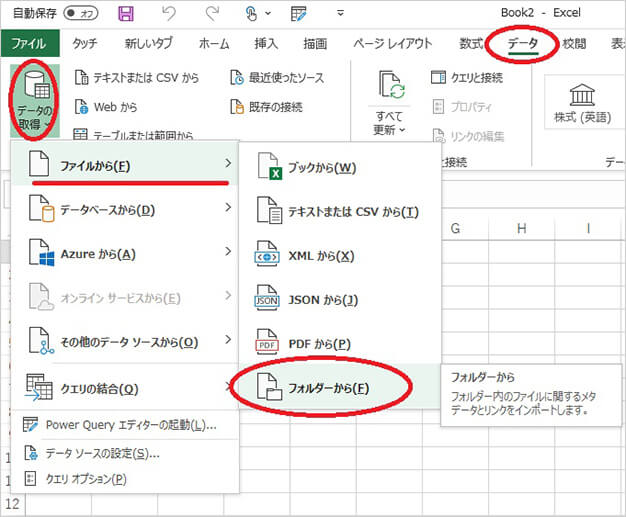Click the XML file icon

(x=267, y=254)
